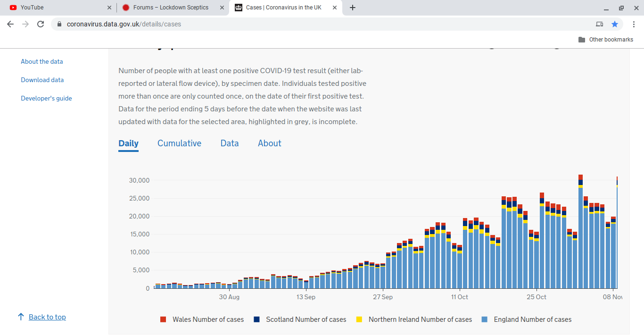
Task: Select the Cumulative chart tab
Action: [179, 143]
